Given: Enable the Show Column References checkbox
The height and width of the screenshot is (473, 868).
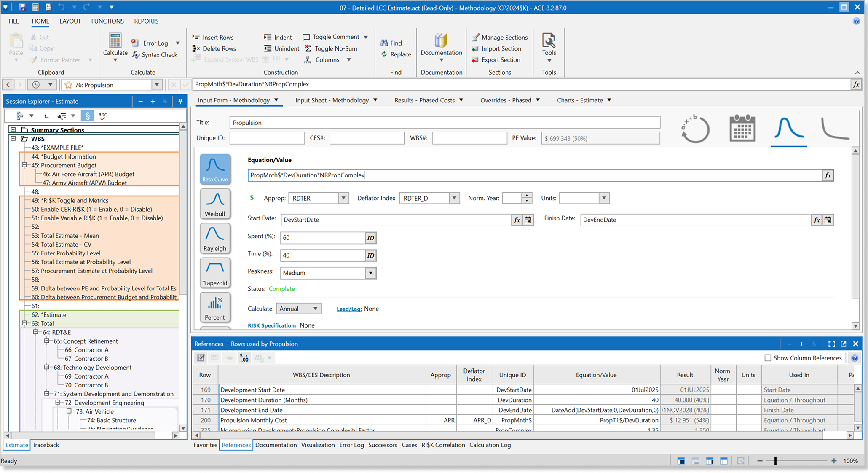Looking at the screenshot, I should tap(768, 357).
